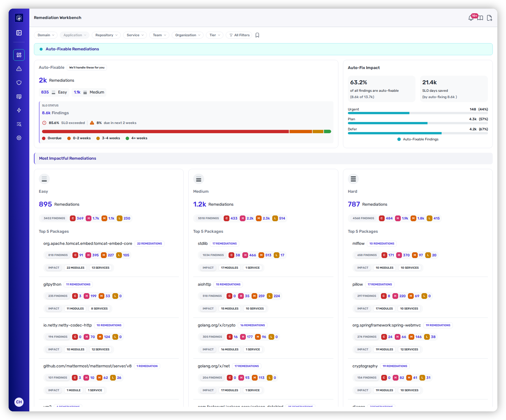Screen dimensions: 506x420
Task: Open the documentation book icon
Action: point(480,18)
